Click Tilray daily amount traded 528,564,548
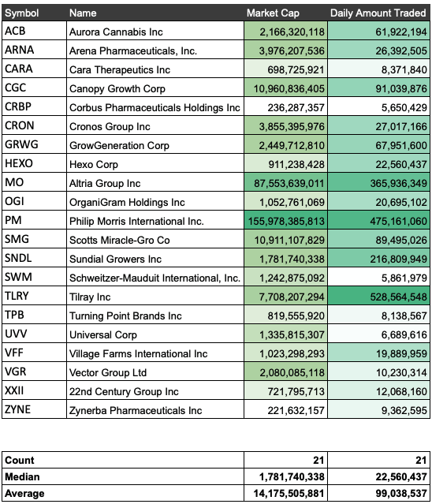This screenshot has height=504, width=432. 378,296
